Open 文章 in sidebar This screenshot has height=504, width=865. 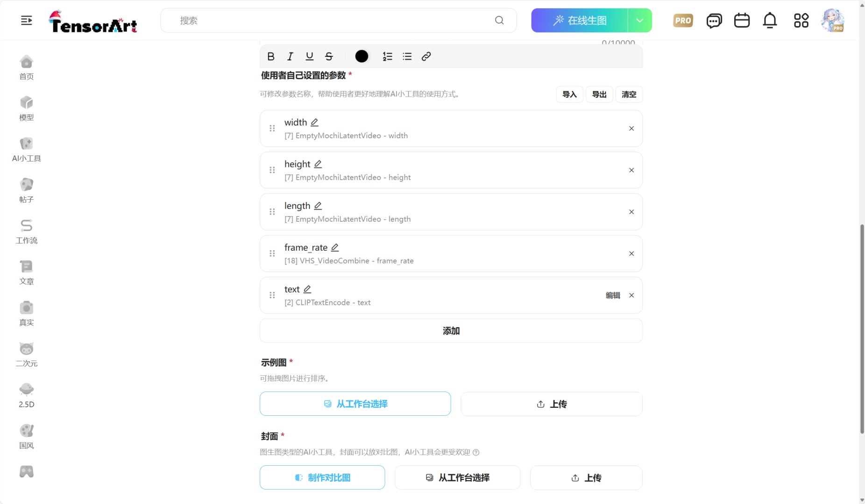(x=27, y=273)
